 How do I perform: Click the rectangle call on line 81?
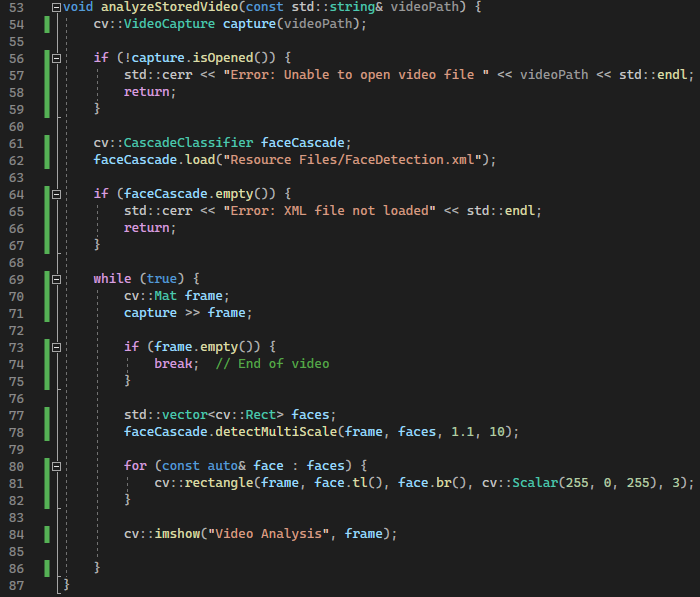pos(219,482)
